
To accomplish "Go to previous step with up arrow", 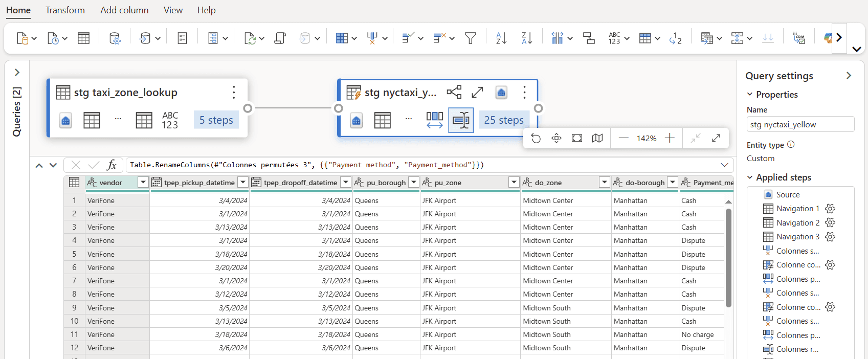I will 39,165.
